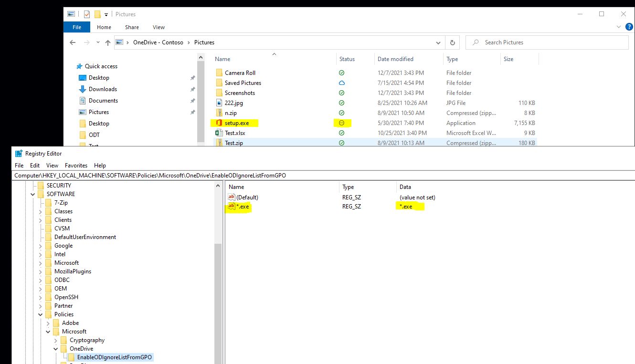Open address bar history dropdown
The width and height of the screenshot is (635, 364).
(x=438, y=42)
